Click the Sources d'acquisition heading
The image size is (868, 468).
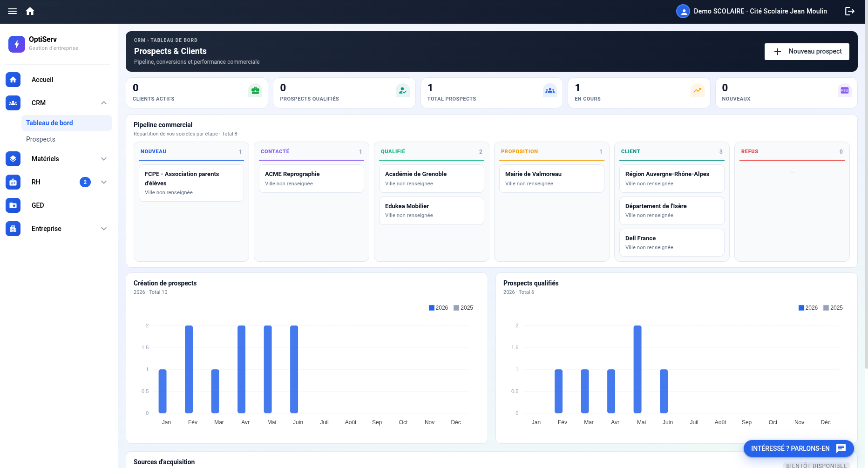[164, 462]
